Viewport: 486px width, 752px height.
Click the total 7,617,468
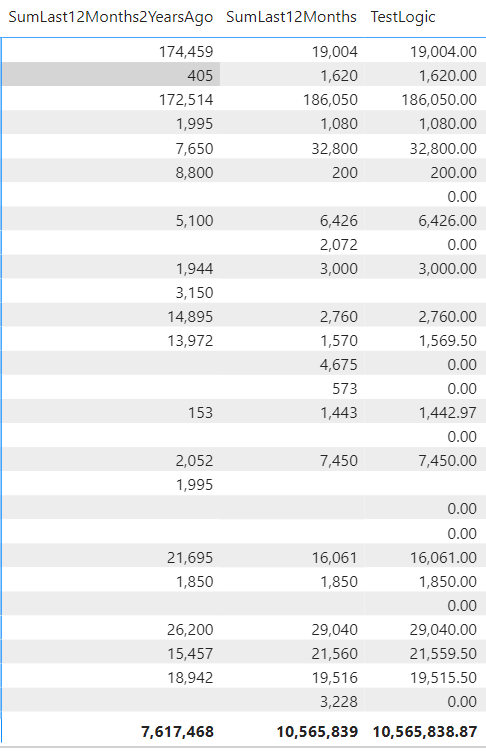[178, 732]
